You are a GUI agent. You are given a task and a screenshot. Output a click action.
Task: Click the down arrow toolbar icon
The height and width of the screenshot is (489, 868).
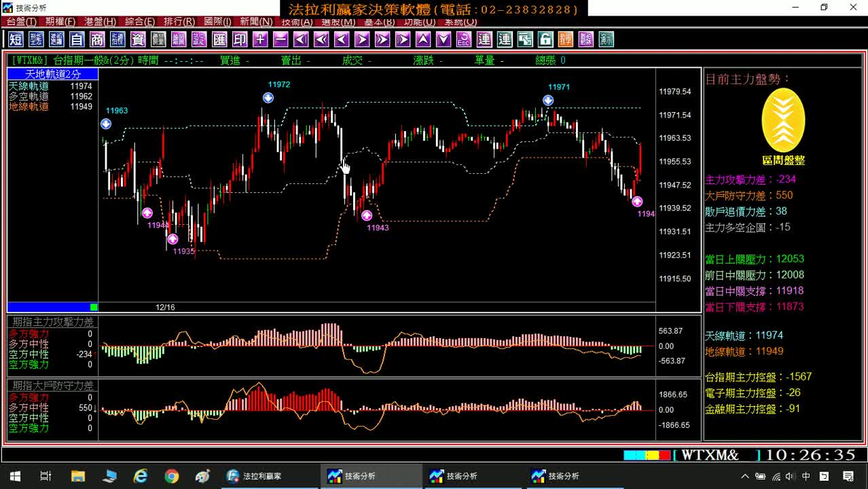(444, 39)
